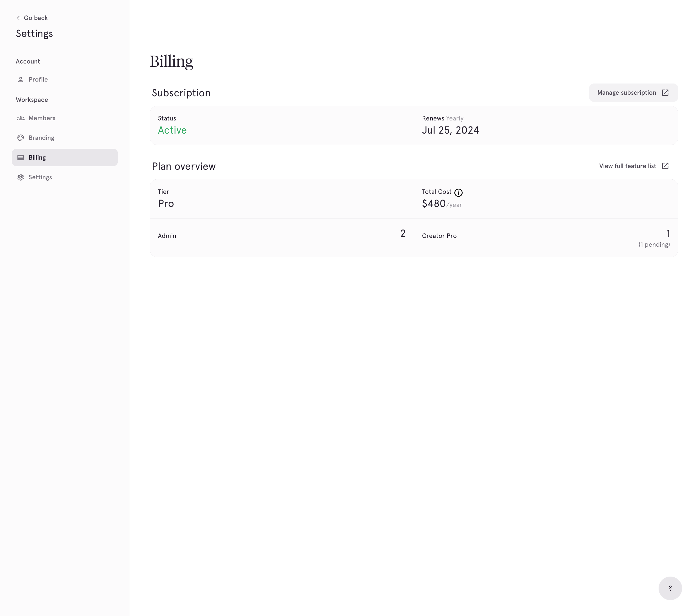Click the Plan overview heading
Screen dimensions: 698x616
tap(184, 166)
